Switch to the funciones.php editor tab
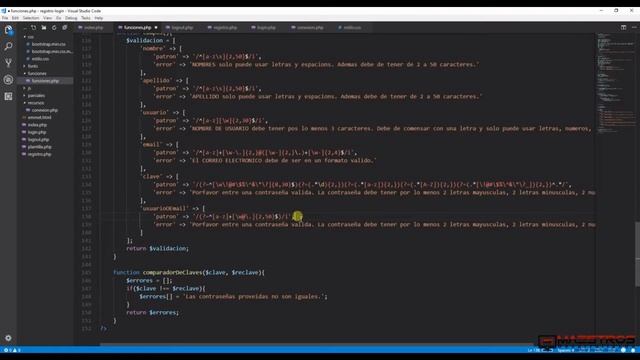The width and height of the screenshot is (640, 360). [x=138, y=28]
